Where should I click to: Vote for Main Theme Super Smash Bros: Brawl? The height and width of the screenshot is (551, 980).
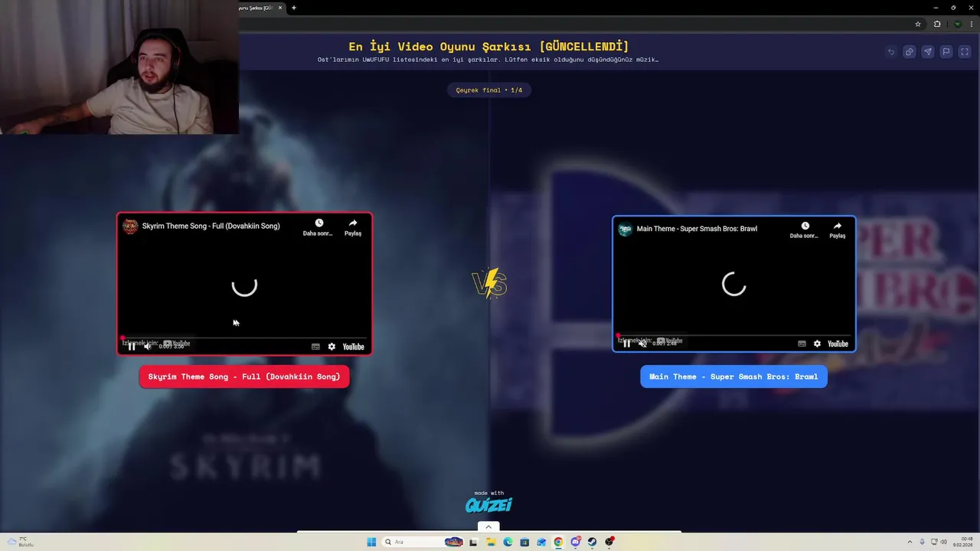[x=733, y=377]
